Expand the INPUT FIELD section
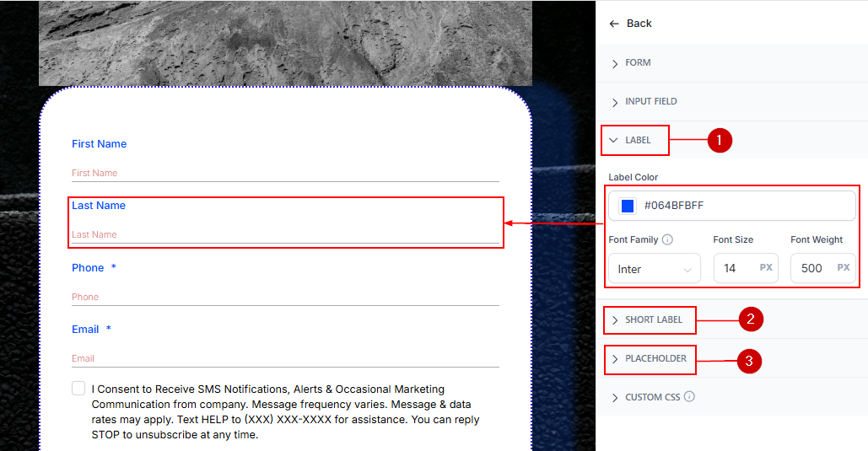The height and width of the screenshot is (451, 868). 650,102
